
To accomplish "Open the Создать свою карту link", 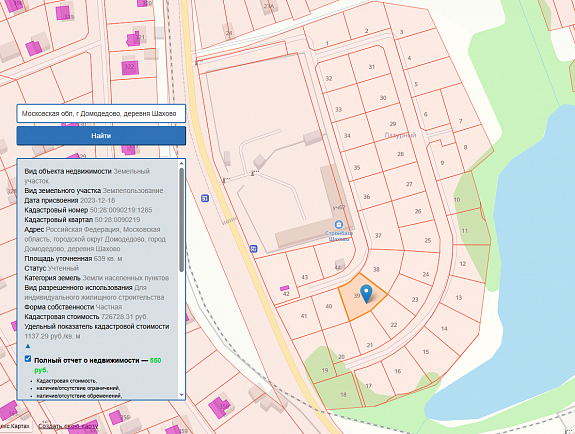I will pyautogui.click(x=68, y=426).
